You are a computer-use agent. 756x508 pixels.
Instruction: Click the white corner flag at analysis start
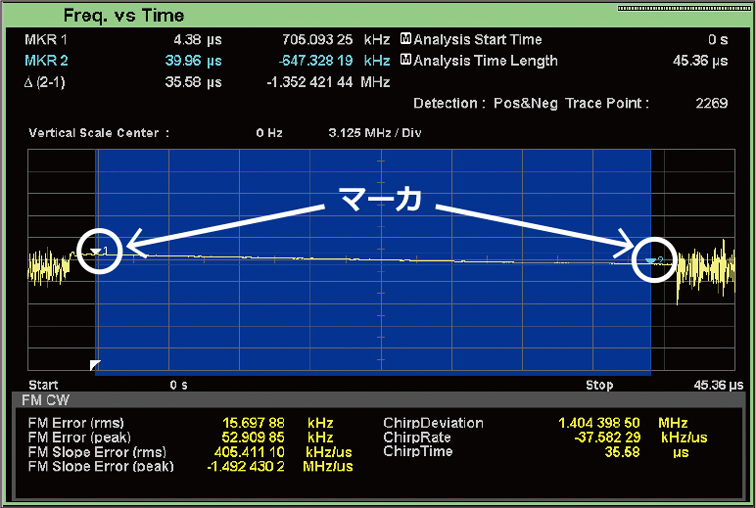pyautogui.click(x=95, y=365)
